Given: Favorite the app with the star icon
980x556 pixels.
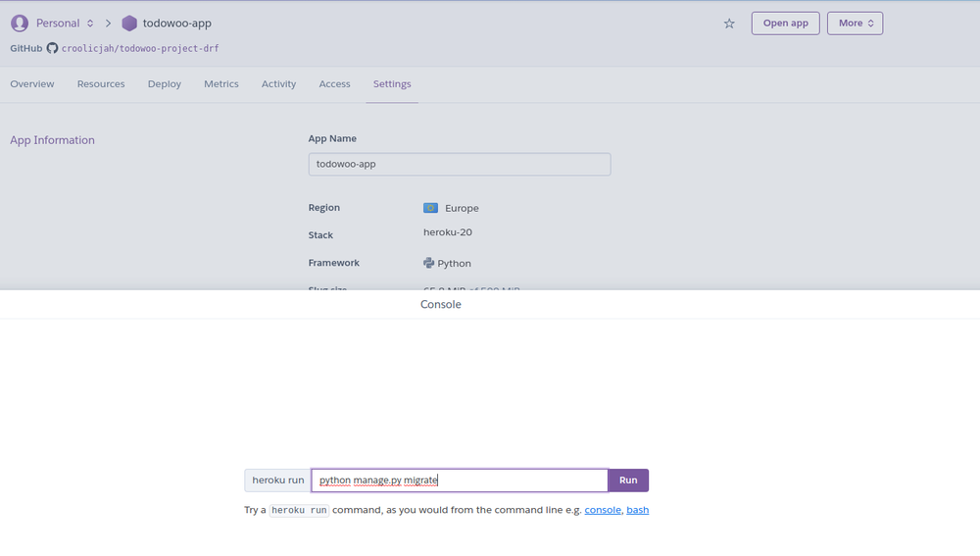Looking at the screenshot, I should coord(729,24).
